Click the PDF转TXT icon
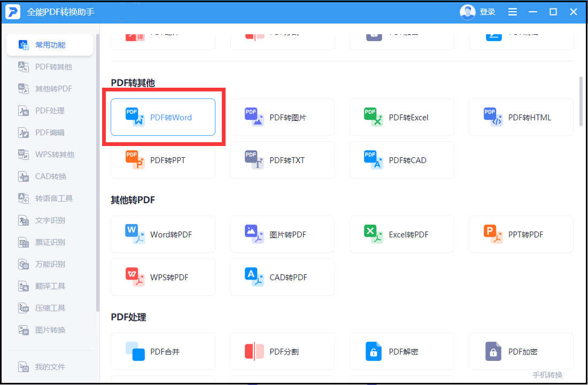Screen dimensions: 588x385 (x=254, y=159)
